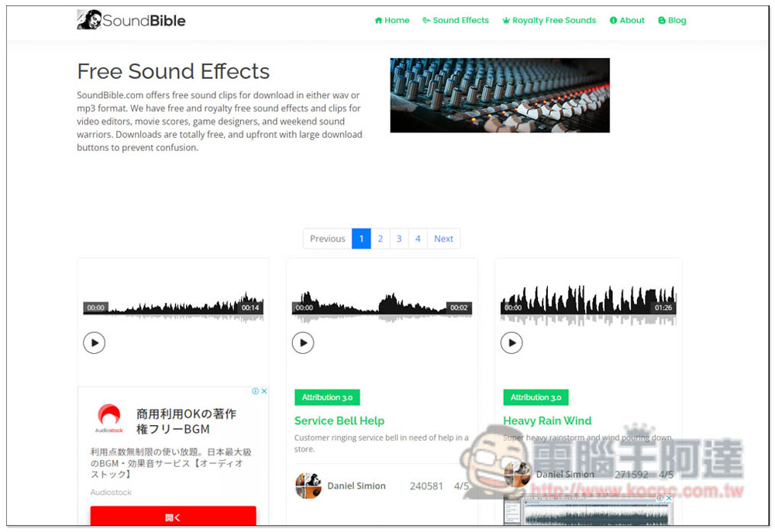Open the Heavy Rain Wind sound page
Image resolution: width=775 pixels, height=532 pixels.
[547, 420]
